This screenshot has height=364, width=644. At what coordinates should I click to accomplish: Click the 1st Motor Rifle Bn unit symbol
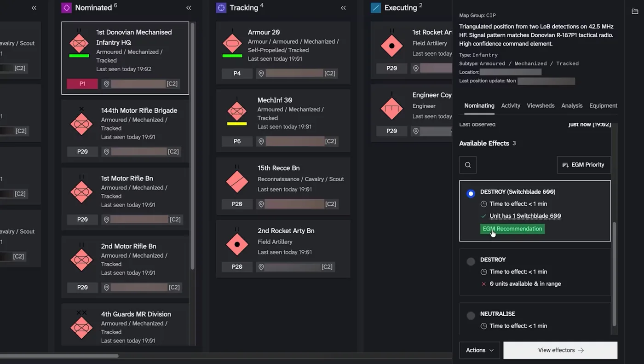[81, 190]
